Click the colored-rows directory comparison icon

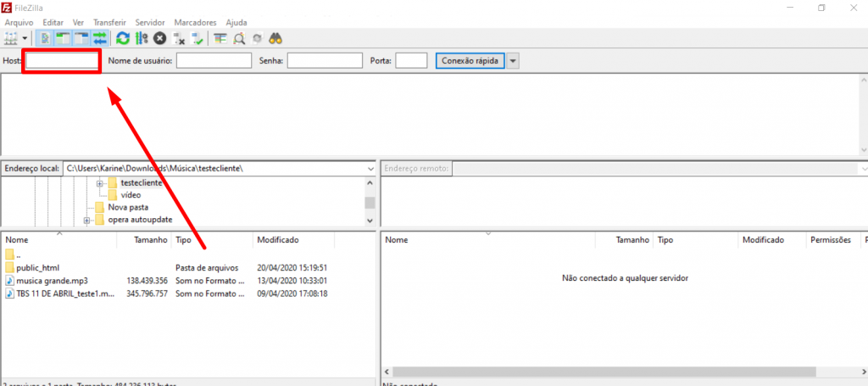(220, 38)
